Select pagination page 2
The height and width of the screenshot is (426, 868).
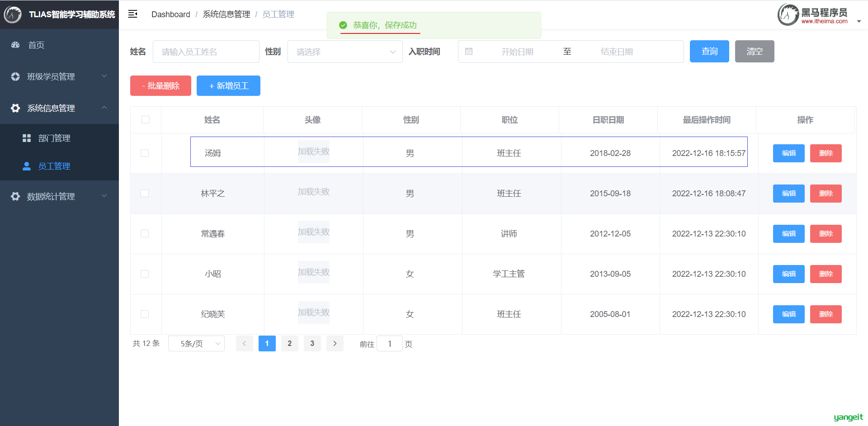click(290, 344)
